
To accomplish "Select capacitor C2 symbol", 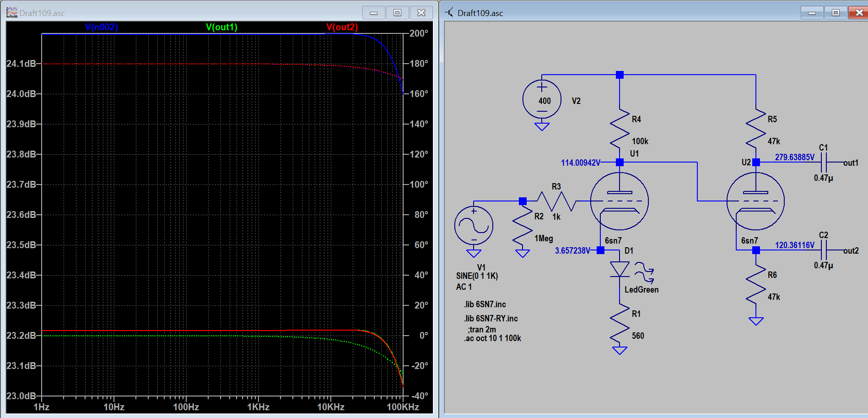I will pyautogui.click(x=824, y=250).
